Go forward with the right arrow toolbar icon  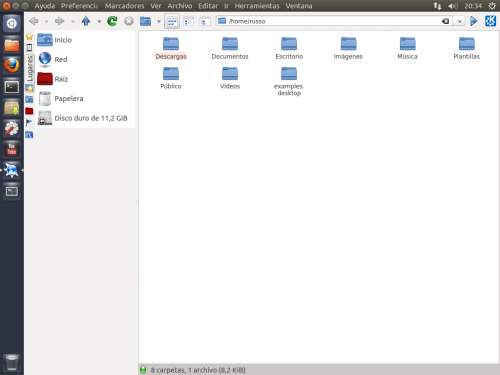(59, 21)
